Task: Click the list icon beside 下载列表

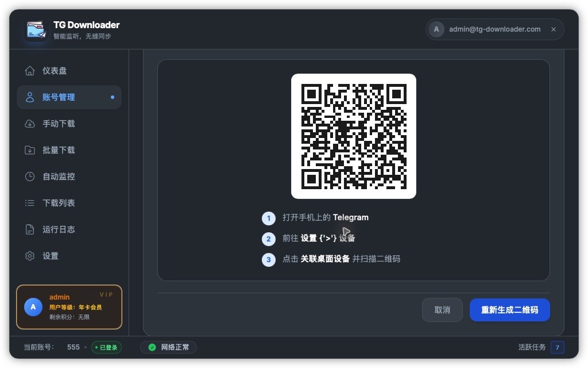Action: tap(30, 203)
